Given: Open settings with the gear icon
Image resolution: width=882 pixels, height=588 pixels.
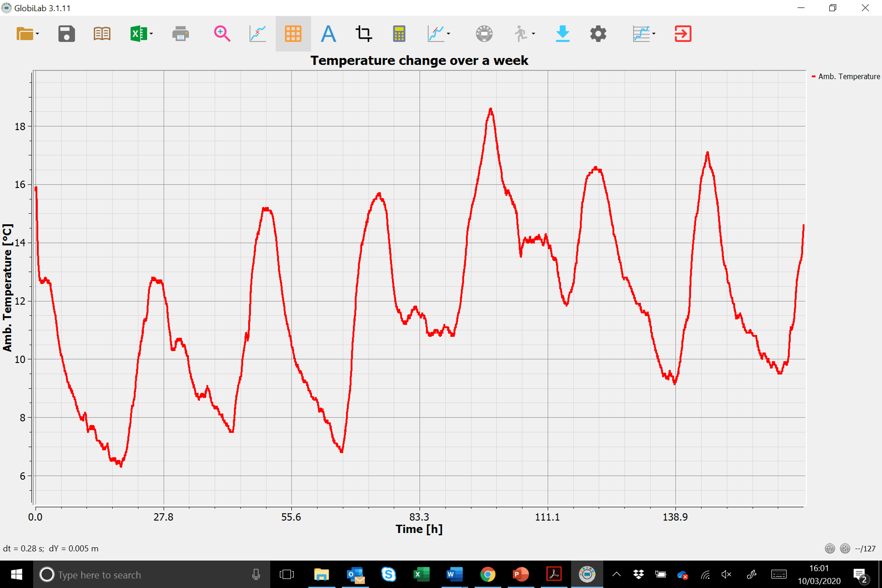Looking at the screenshot, I should 598,34.
